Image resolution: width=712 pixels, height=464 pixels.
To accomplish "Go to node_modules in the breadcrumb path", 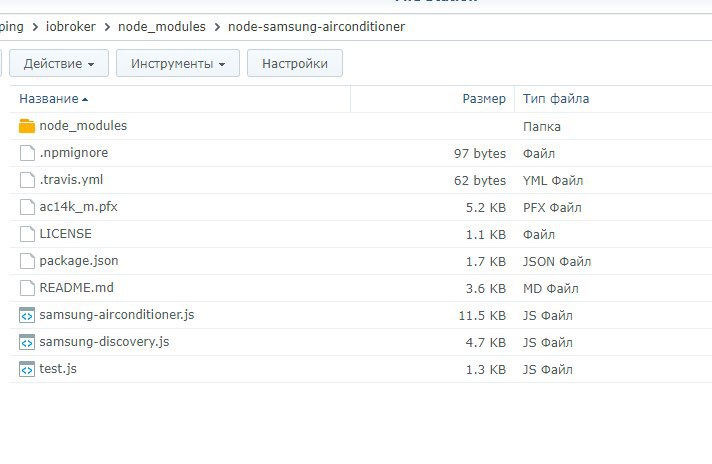I will 162,27.
